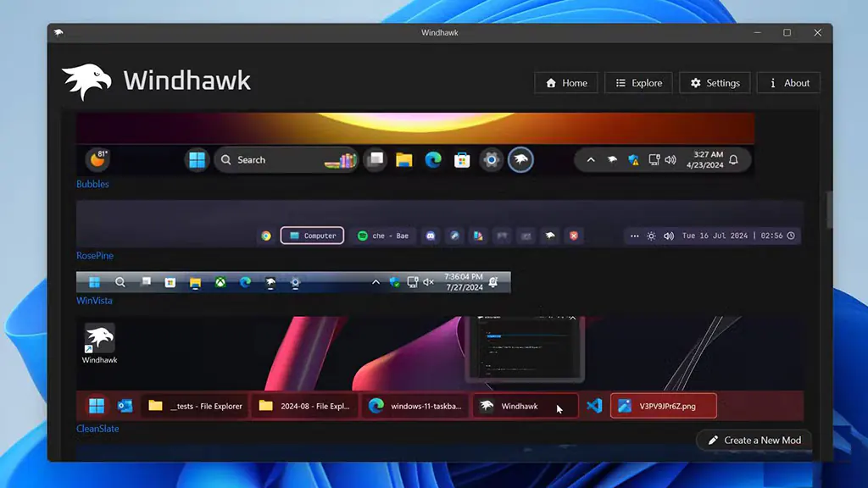Image resolution: width=868 pixels, height=488 pixels.
Task: Expand hidden icons chevron in Bubbles tray
Action: [591, 159]
